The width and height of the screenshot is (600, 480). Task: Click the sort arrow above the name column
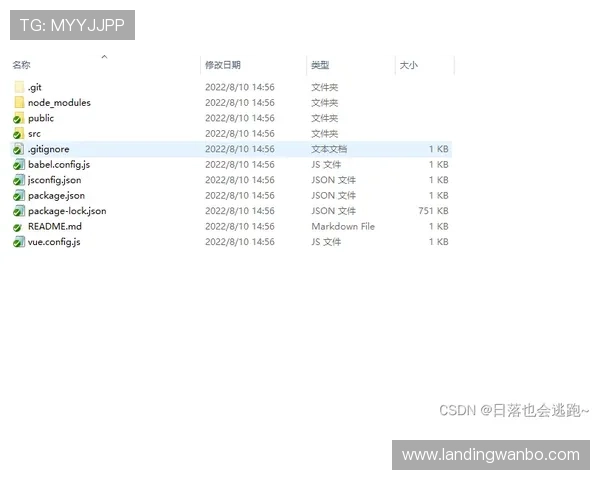coord(104,56)
